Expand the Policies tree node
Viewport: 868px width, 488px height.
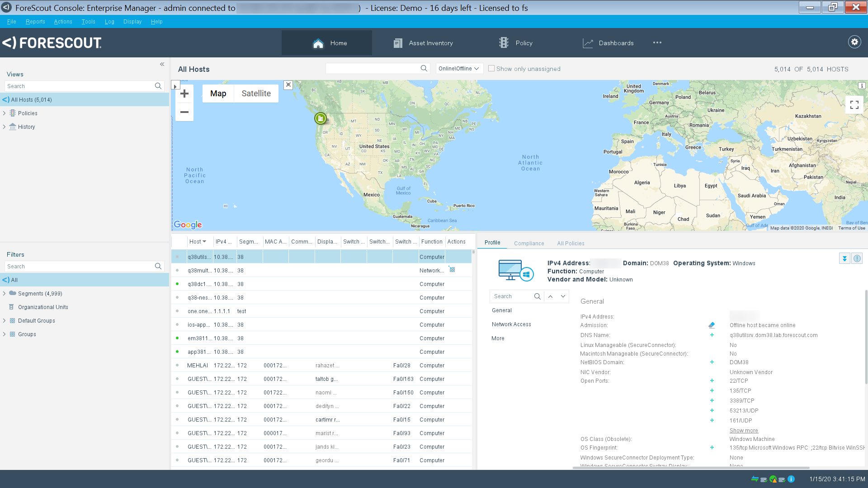pyautogui.click(x=4, y=113)
